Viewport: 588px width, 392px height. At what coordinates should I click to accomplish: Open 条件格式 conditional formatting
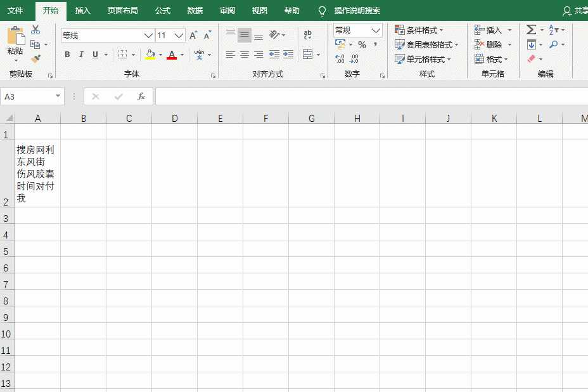click(x=419, y=30)
